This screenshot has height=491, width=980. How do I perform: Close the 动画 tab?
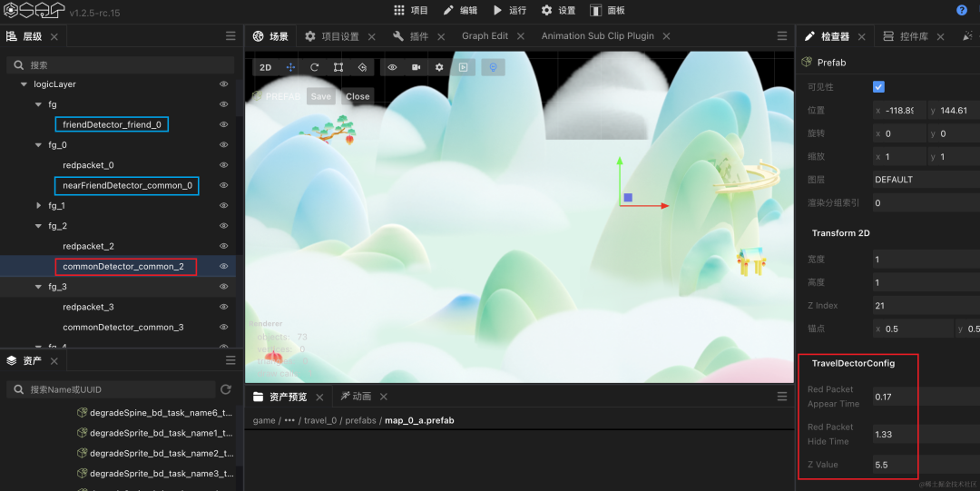click(384, 398)
